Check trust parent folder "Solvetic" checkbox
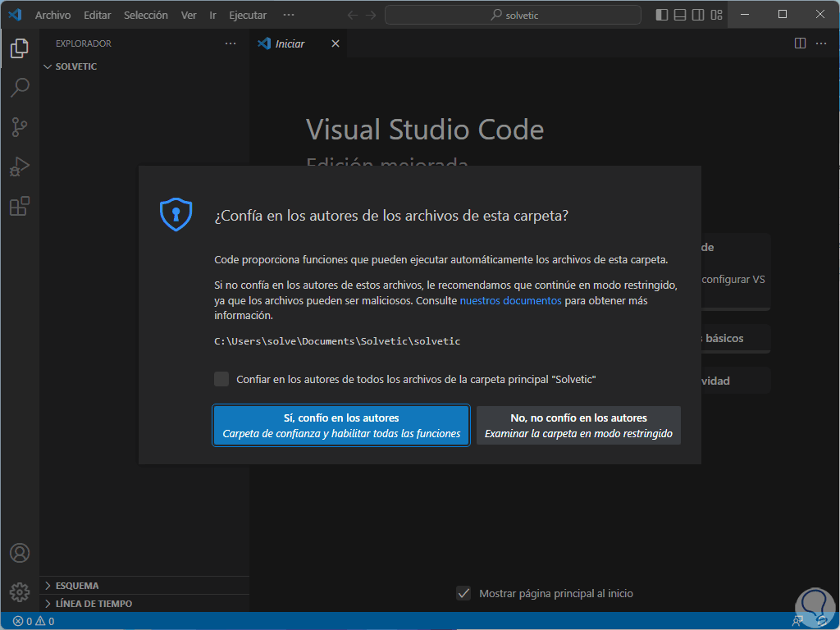The image size is (840, 630). click(x=221, y=379)
